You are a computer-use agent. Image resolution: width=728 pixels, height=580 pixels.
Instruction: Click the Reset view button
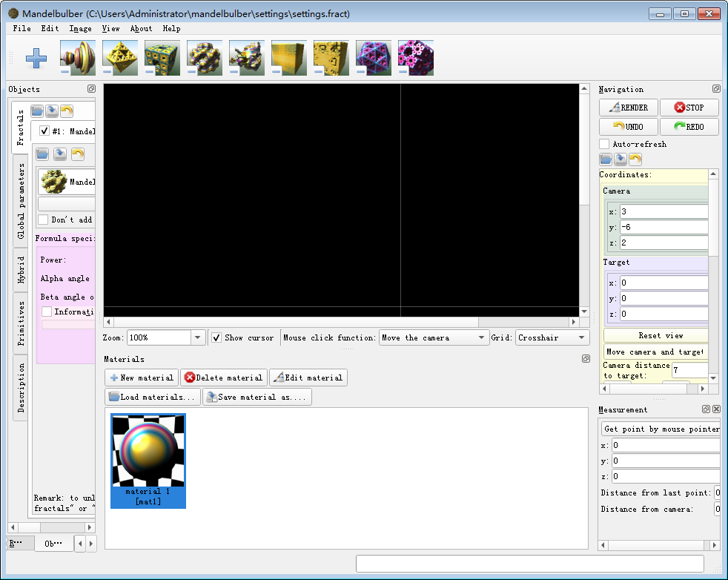(x=656, y=335)
